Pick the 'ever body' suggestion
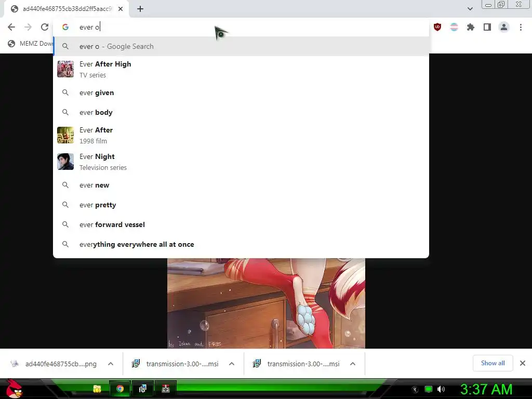The width and height of the screenshot is (532, 399). click(241, 112)
